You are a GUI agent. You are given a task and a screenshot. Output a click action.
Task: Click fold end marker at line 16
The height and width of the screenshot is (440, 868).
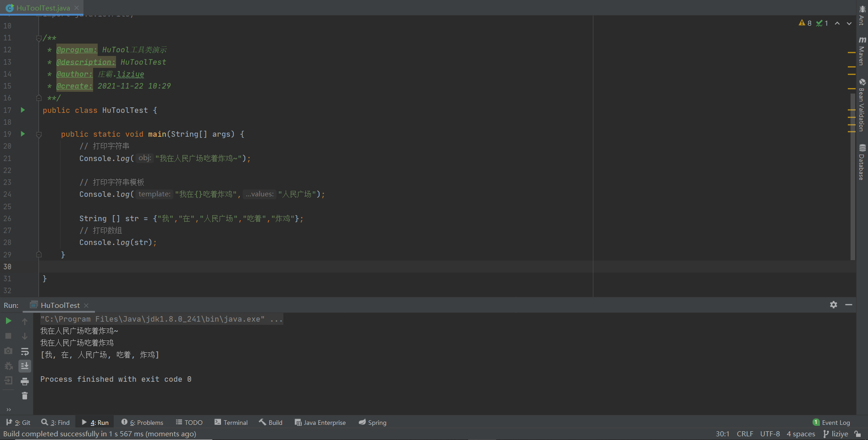coord(39,98)
